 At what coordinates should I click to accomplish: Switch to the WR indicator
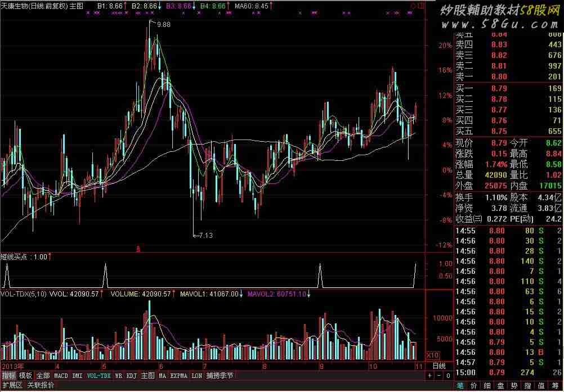point(119,376)
